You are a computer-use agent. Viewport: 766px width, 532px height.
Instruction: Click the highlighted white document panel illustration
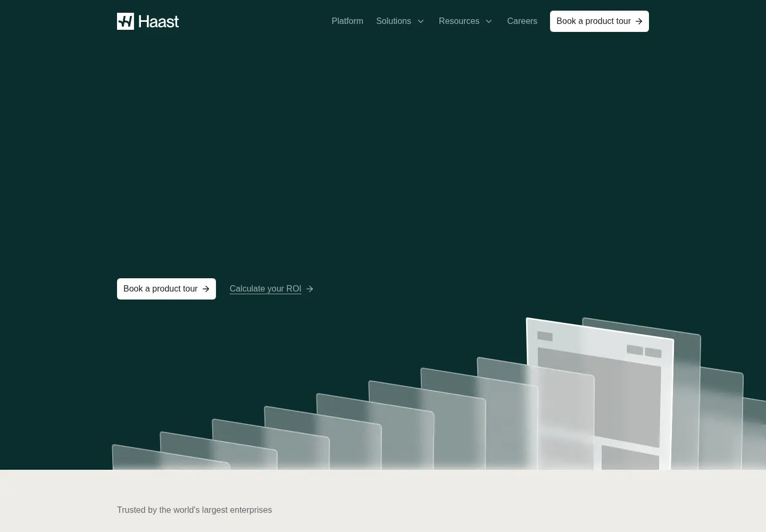pos(600,394)
